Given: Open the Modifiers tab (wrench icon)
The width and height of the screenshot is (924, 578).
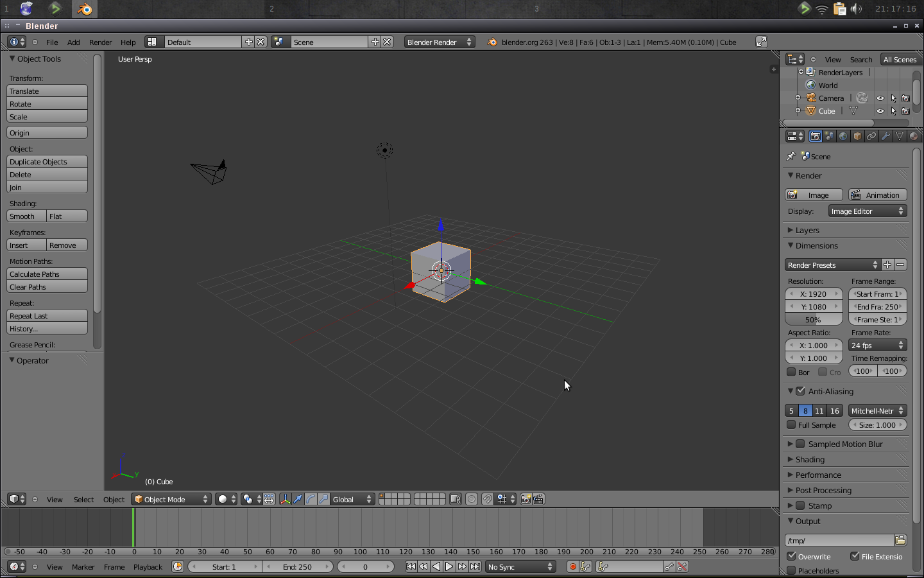Looking at the screenshot, I should pyautogui.click(x=886, y=136).
